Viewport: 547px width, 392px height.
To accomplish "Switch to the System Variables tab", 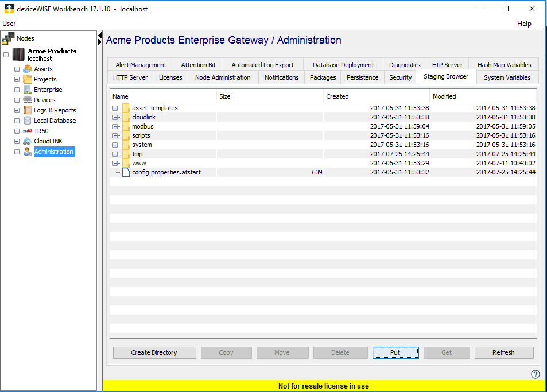I will (x=507, y=77).
